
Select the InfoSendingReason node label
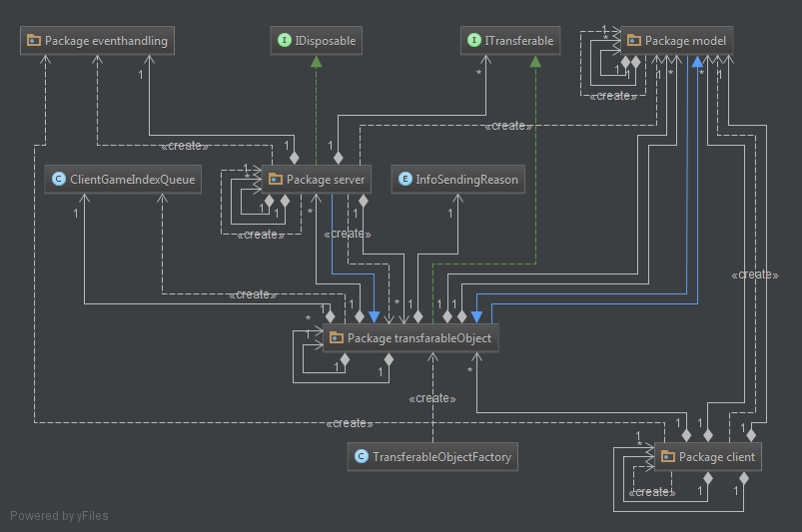466,180
